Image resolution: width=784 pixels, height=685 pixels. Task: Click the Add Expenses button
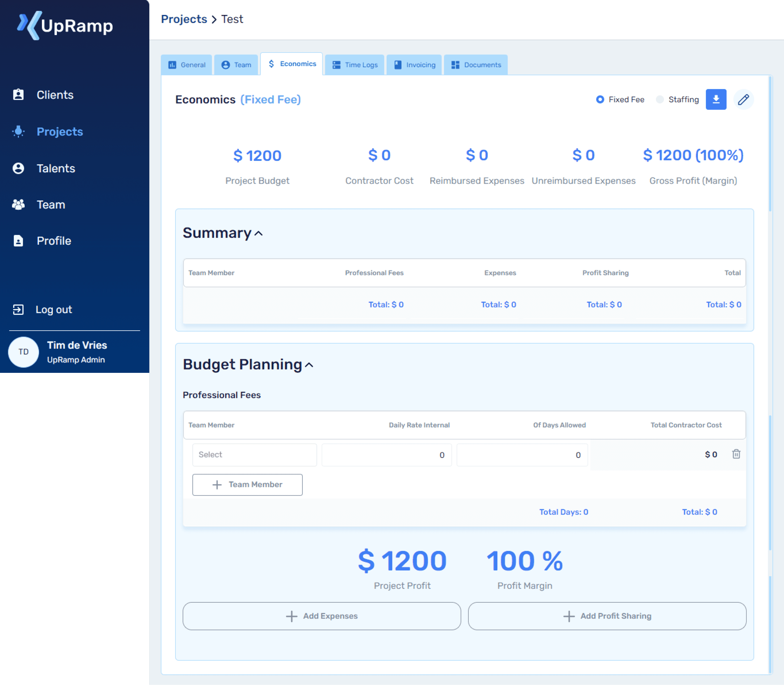pyautogui.click(x=322, y=616)
